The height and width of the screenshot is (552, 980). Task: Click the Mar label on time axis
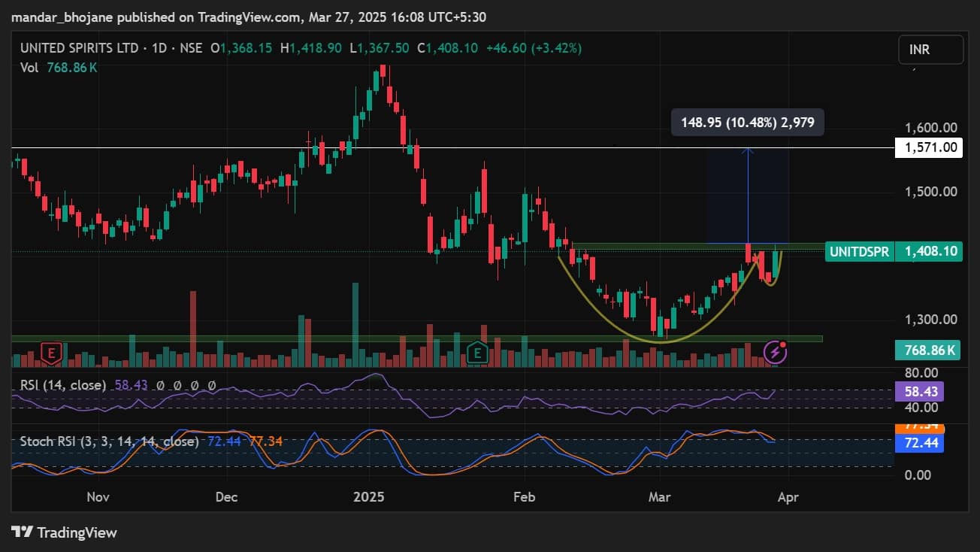click(659, 497)
